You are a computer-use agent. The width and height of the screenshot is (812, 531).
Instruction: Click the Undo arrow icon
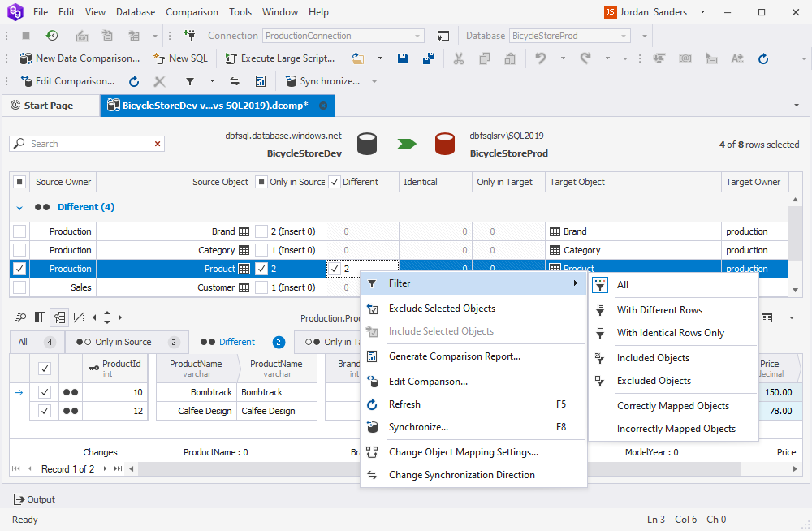tap(540, 58)
